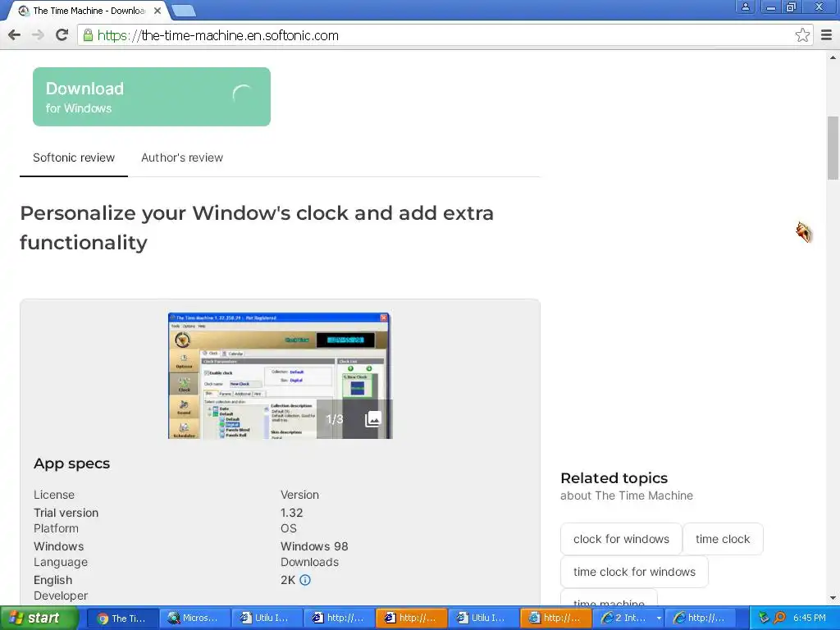Open the 'time clock for windows' topic
Image resolution: width=840 pixels, height=630 pixels.
(x=634, y=572)
